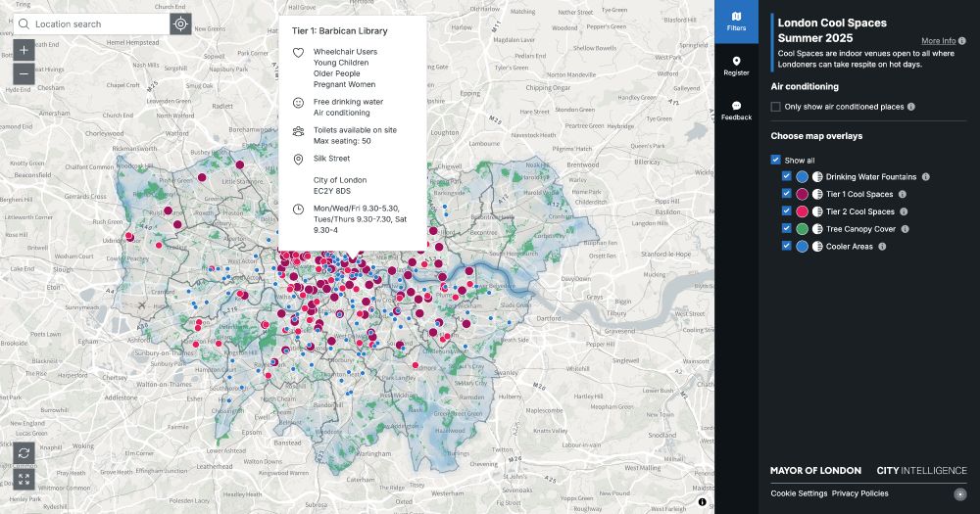Click popup title Tier 1: Barbican Library

339,30
